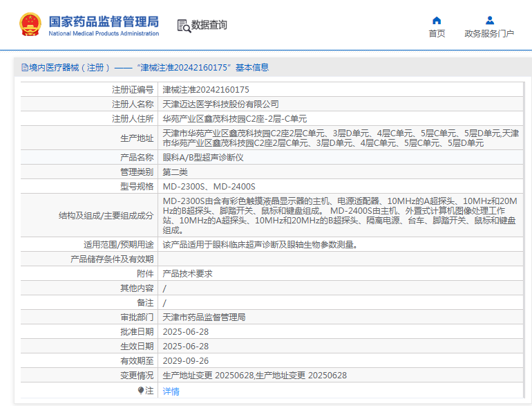532x406 pixels.
Task: Click the 政务服务门户 user icon
Action: point(489,20)
